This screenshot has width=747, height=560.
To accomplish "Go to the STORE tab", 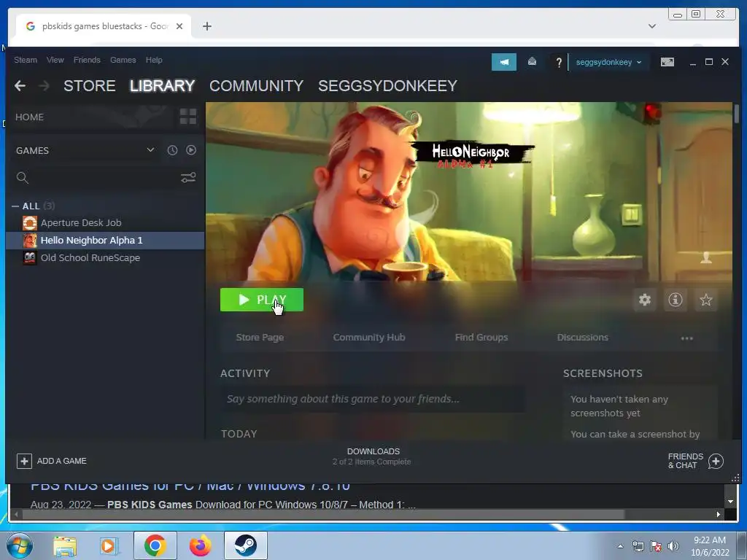I will pyautogui.click(x=90, y=86).
